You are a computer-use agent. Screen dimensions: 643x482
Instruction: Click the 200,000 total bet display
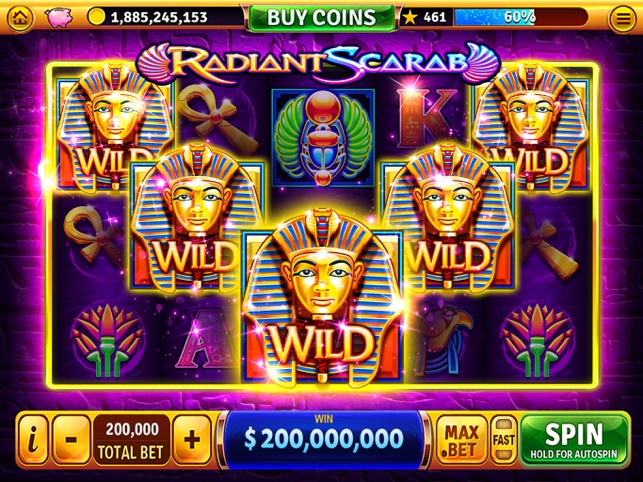131,440
